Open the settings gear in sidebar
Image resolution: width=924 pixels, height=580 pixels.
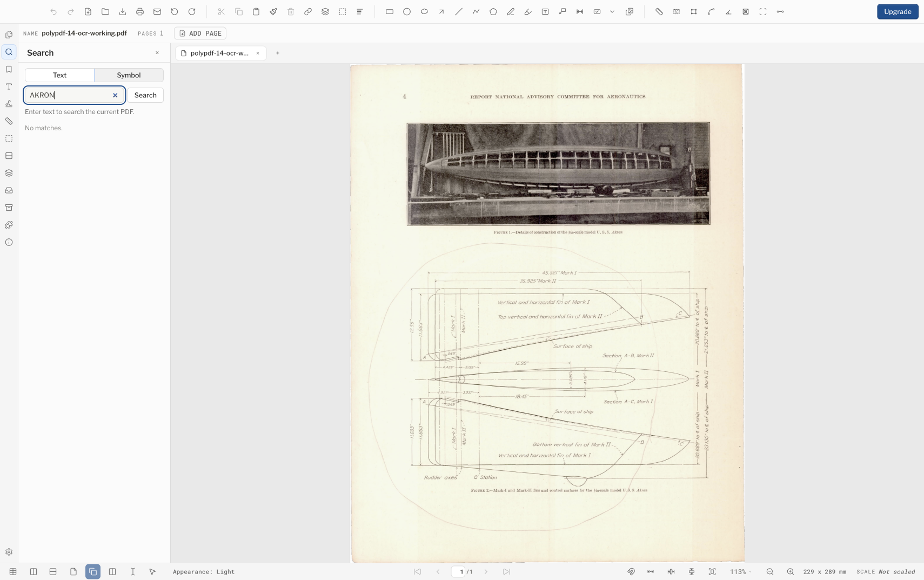[x=9, y=552]
